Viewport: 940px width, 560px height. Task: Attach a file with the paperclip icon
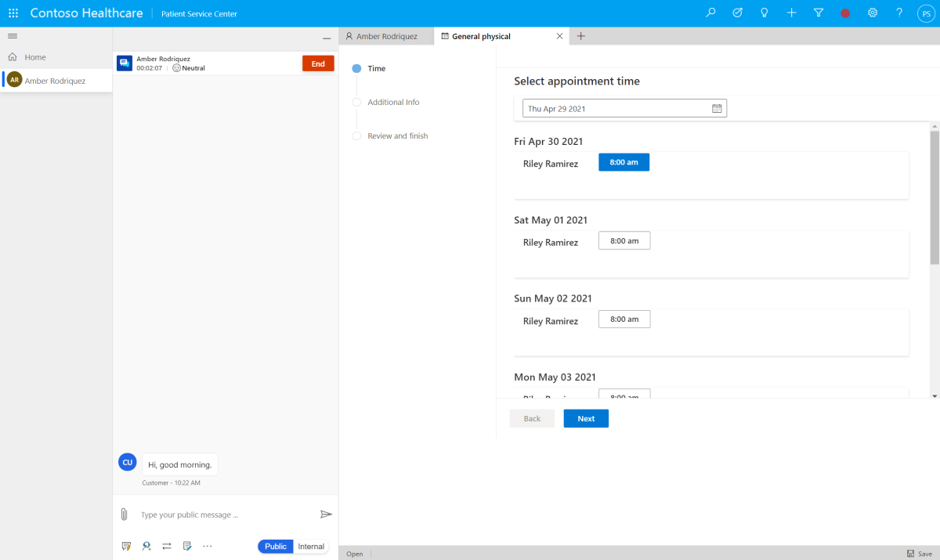point(124,515)
